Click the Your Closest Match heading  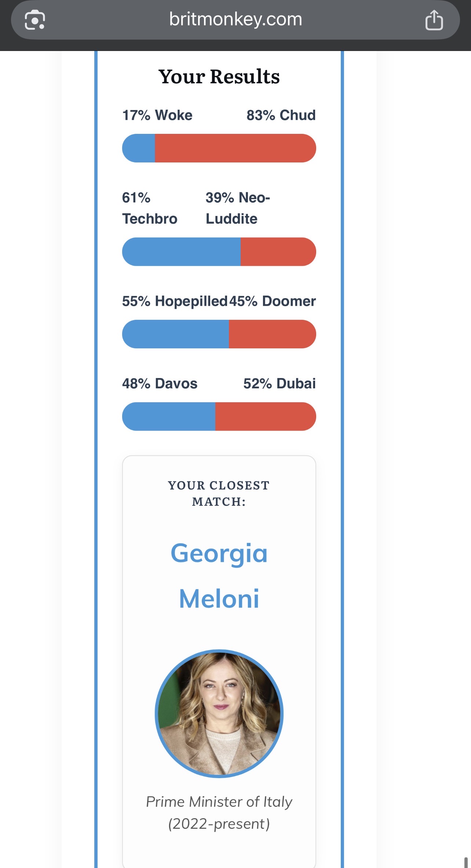219,493
